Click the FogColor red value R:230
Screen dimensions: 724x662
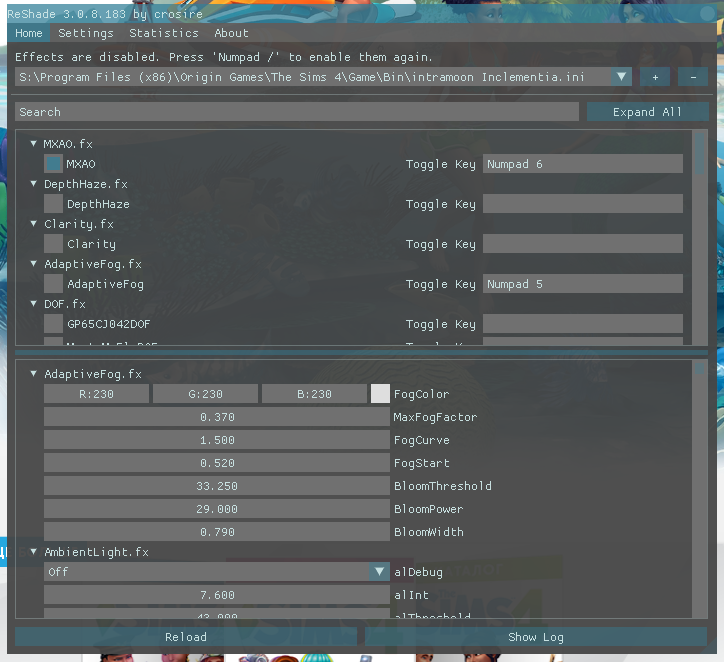pos(97,394)
